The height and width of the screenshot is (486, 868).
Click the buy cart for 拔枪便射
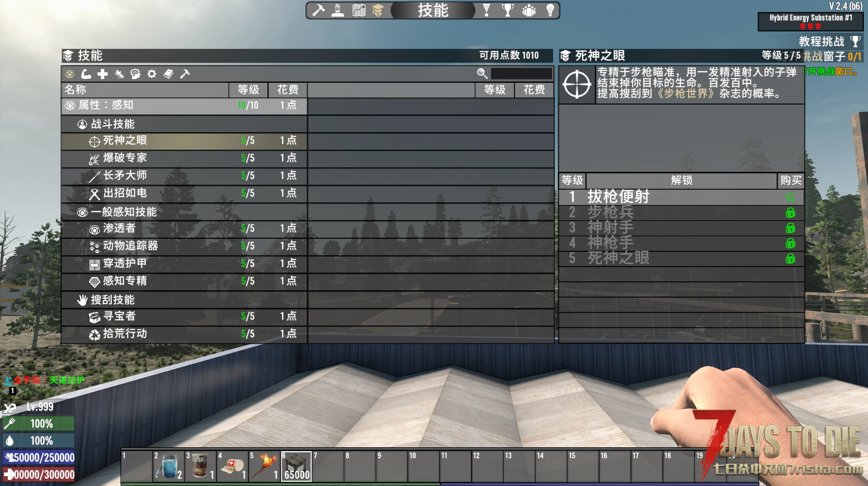[790, 197]
